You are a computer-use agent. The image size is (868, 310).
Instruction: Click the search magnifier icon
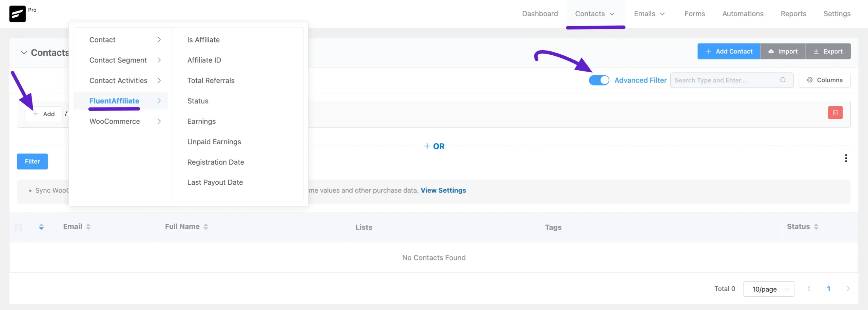783,80
